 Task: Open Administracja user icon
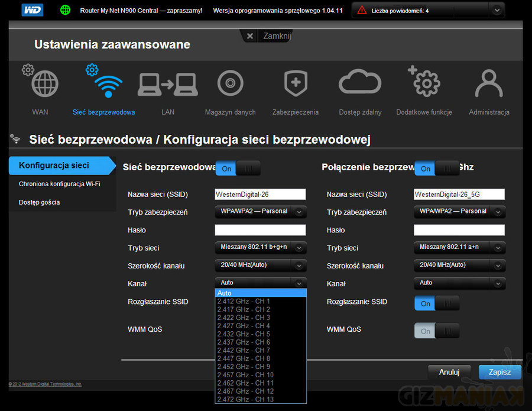click(488, 85)
